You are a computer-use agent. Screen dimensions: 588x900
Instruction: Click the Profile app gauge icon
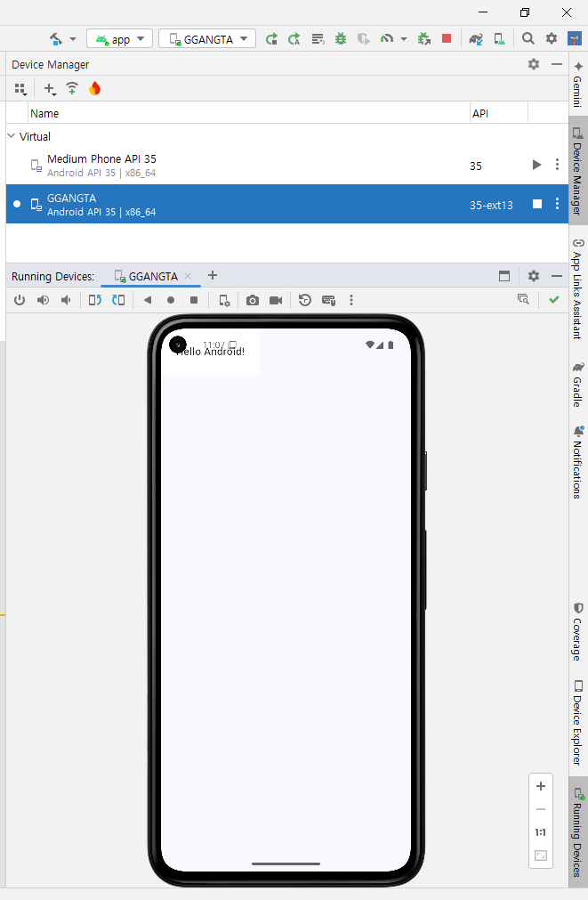point(387,39)
